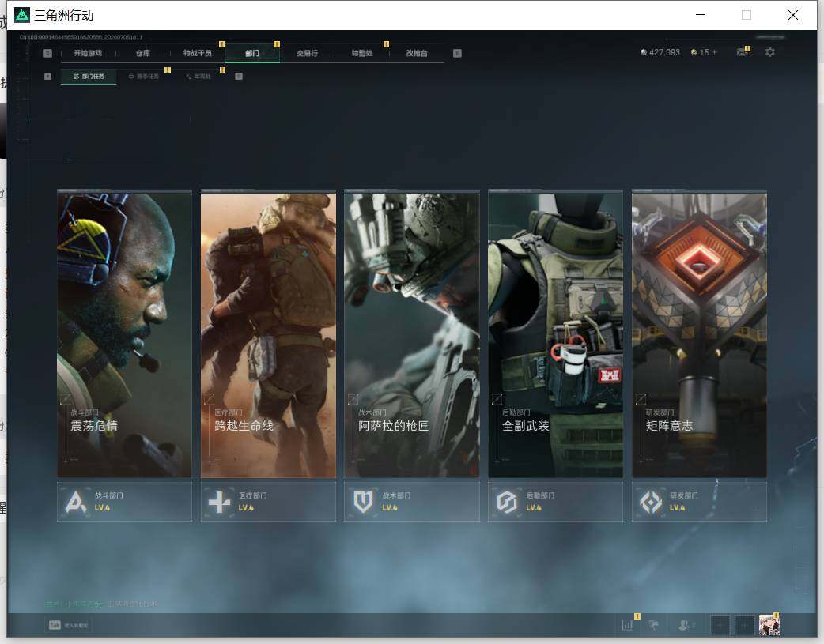
Task: Click the flag icon in bottom bar
Action: click(x=654, y=624)
